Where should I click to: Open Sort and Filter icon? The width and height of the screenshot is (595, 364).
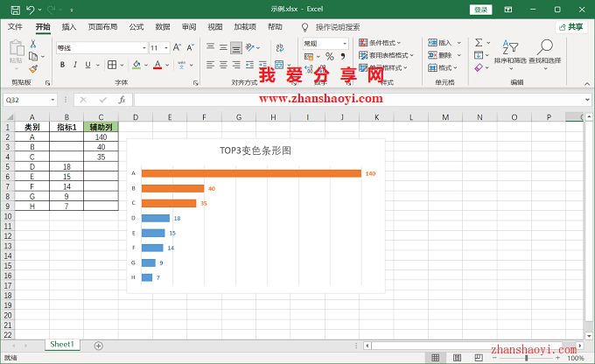click(x=510, y=47)
